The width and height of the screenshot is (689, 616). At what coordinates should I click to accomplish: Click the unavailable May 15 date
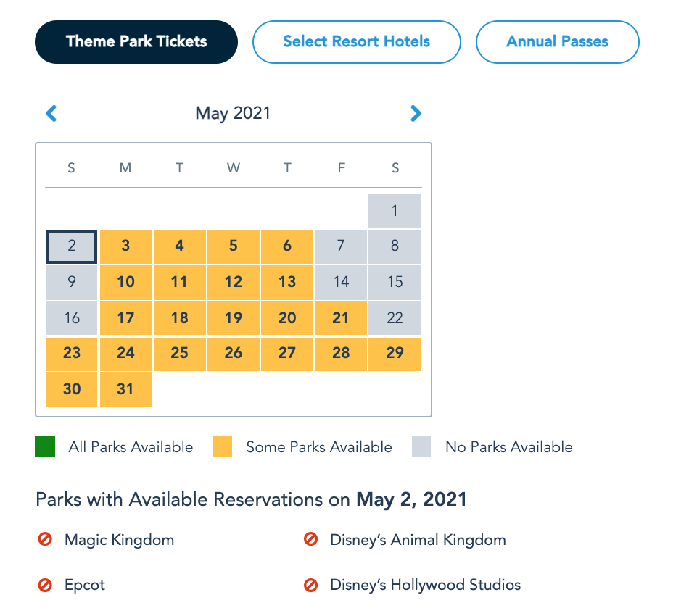[395, 282]
